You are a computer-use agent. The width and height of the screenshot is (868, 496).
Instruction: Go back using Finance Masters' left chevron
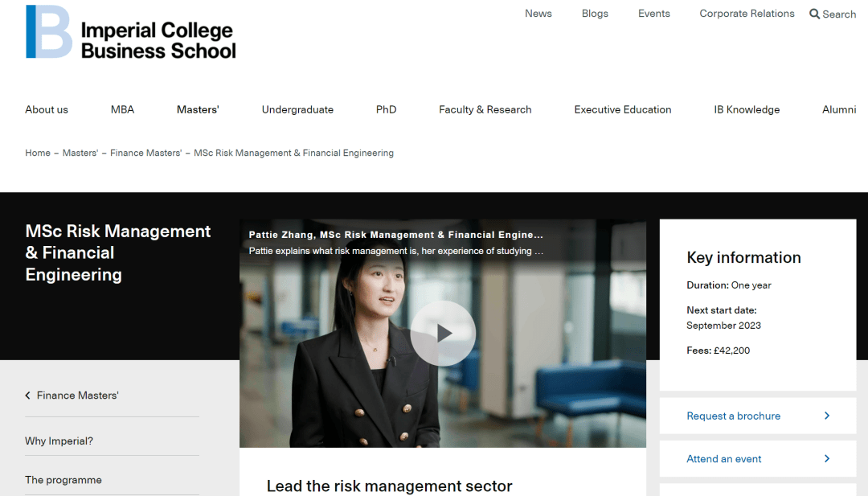coord(27,396)
